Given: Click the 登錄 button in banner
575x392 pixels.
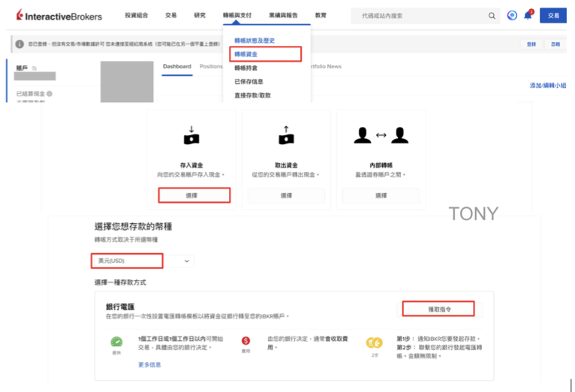Looking at the screenshot, I should tap(531, 44).
